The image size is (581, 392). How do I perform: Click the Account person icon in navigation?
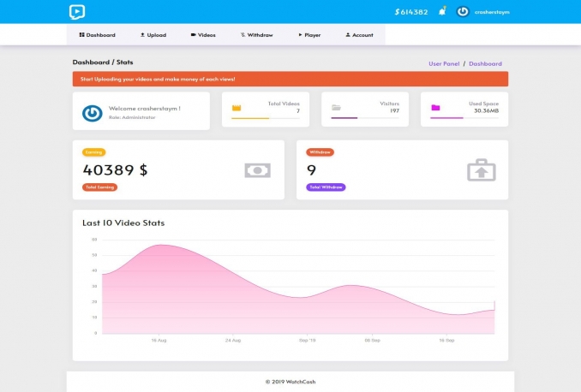coord(348,35)
